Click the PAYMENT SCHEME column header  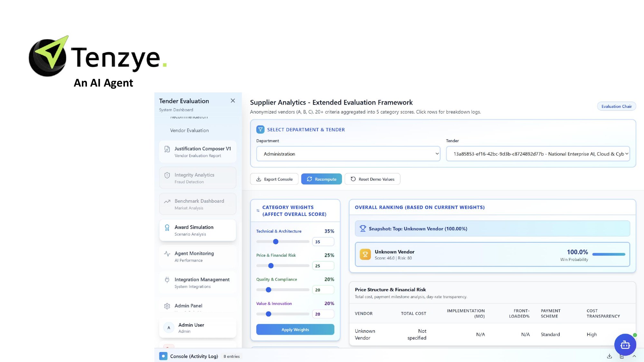(x=551, y=313)
